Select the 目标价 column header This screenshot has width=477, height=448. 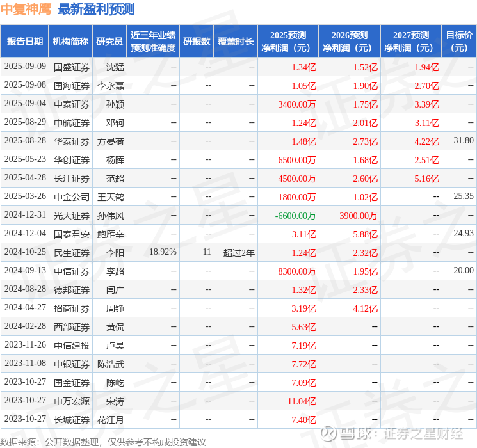click(459, 42)
